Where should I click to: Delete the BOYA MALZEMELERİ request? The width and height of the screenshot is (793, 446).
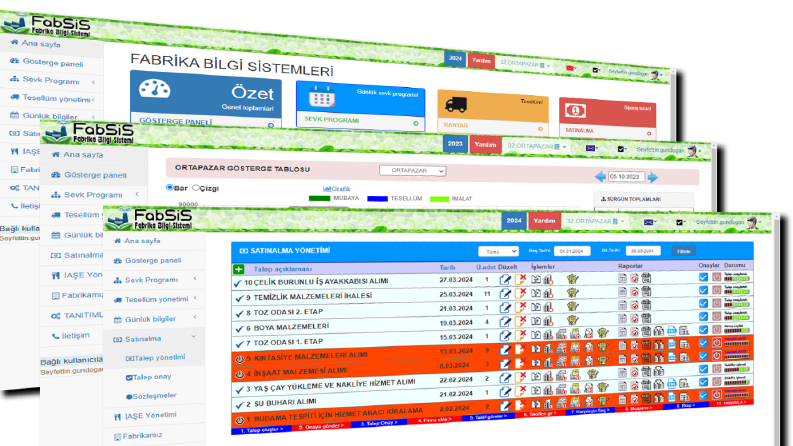tap(520, 321)
